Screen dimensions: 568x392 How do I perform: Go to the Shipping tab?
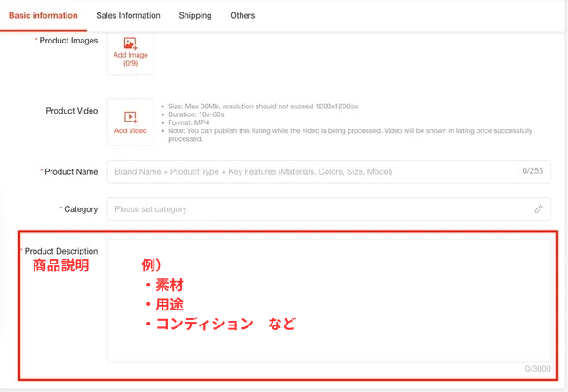click(x=195, y=16)
